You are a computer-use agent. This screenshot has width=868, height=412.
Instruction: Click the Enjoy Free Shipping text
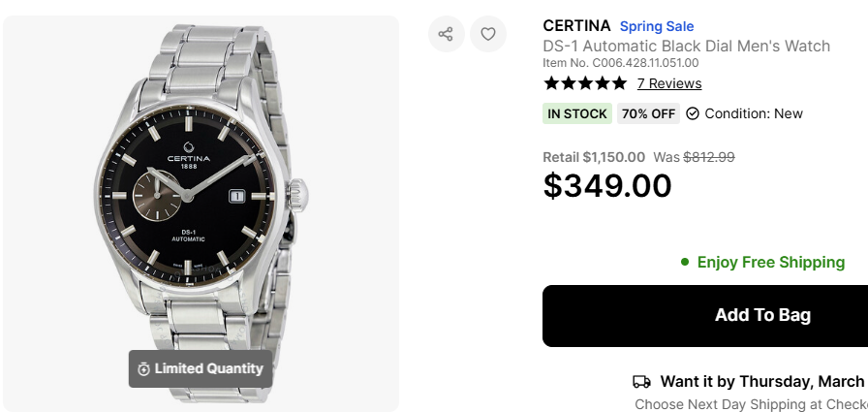tap(770, 262)
